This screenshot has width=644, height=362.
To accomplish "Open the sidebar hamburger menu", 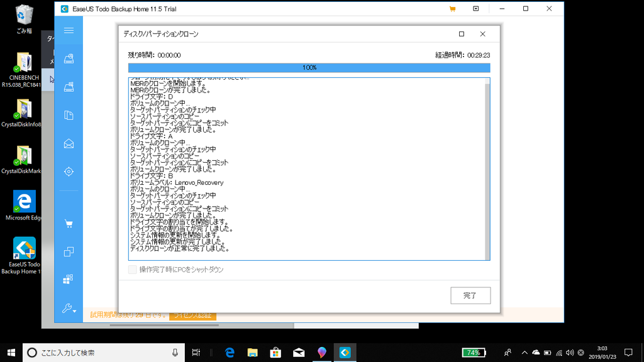I will point(68,30).
